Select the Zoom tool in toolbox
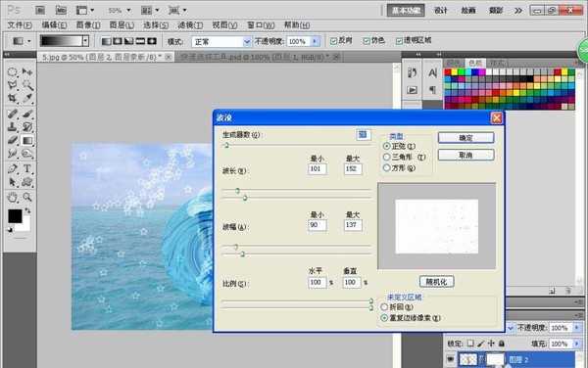The image size is (588, 368). pos(27,197)
